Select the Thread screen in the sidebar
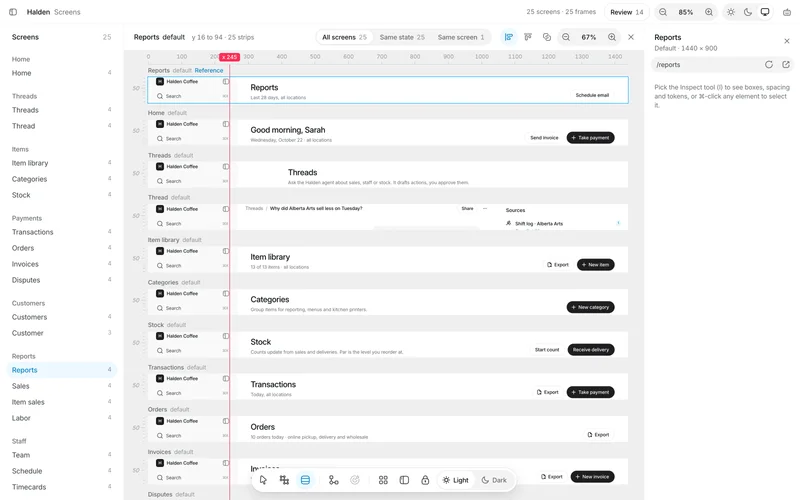This screenshot has height=500, width=800. click(x=61, y=126)
